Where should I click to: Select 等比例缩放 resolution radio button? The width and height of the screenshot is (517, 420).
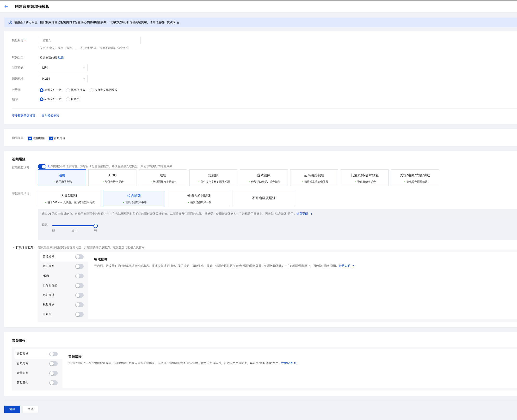click(x=68, y=90)
